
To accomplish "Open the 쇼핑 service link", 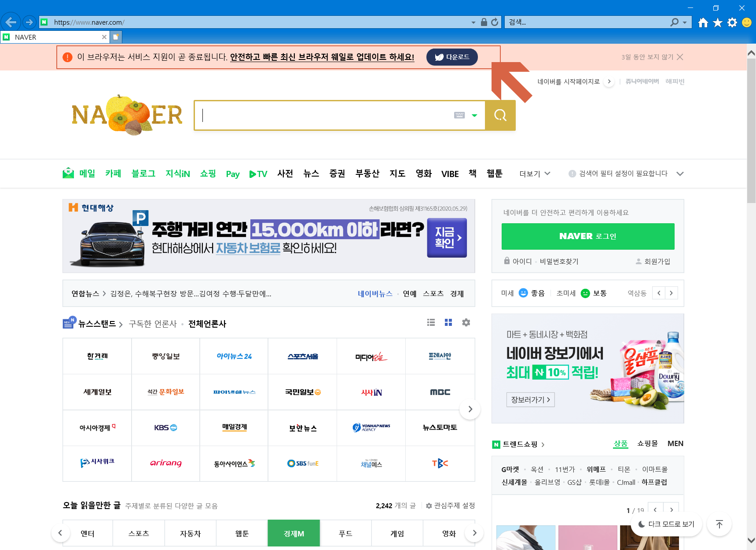I will click(x=208, y=173).
